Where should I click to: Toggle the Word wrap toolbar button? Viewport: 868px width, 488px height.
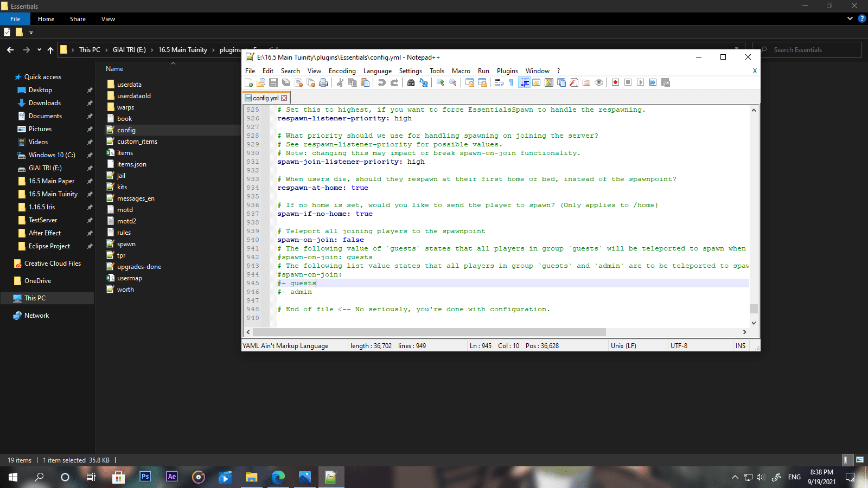[499, 82]
